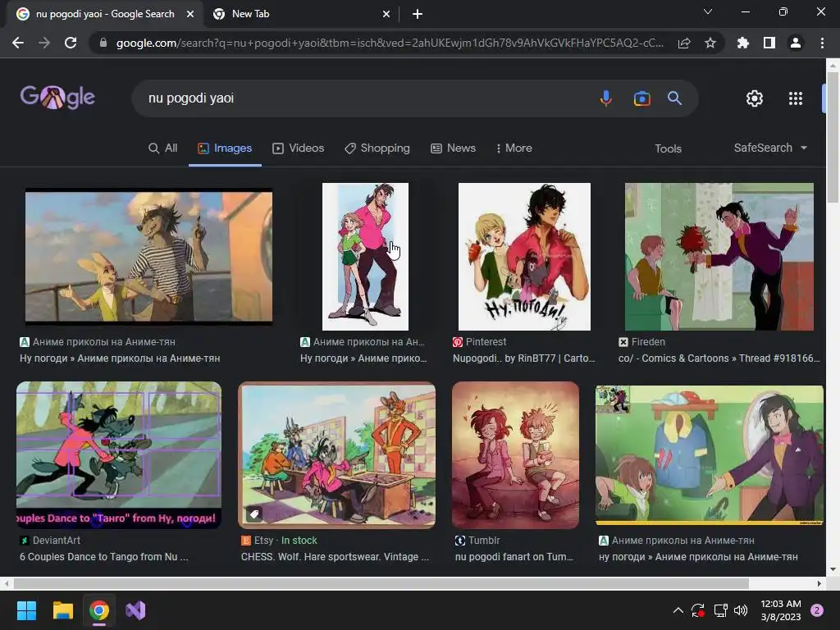
Task: Open Tumblr nu pogodi fanart thumbnail
Action: pyautogui.click(x=515, y=454)
